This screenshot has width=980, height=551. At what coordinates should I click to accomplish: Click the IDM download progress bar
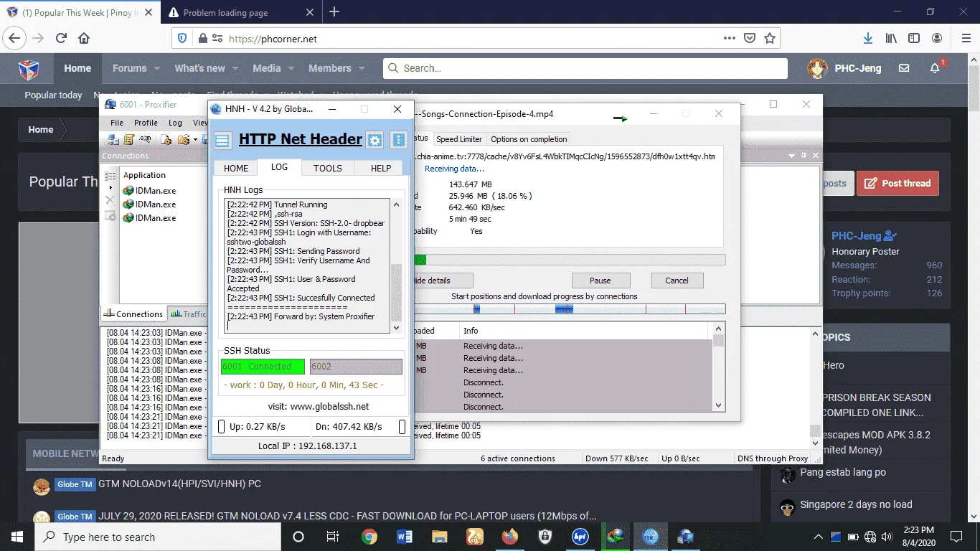(569, 260)
